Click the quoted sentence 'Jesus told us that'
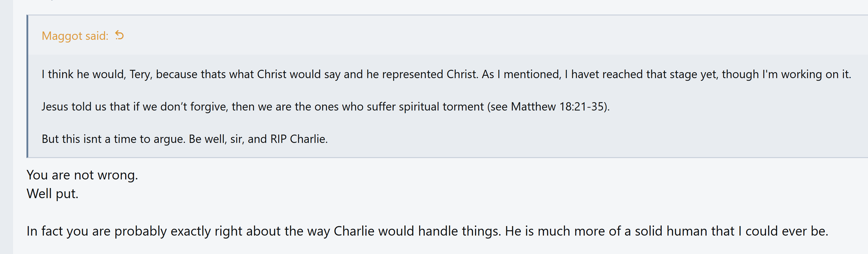Screen dimensions: 868x254 pos(325,106)
